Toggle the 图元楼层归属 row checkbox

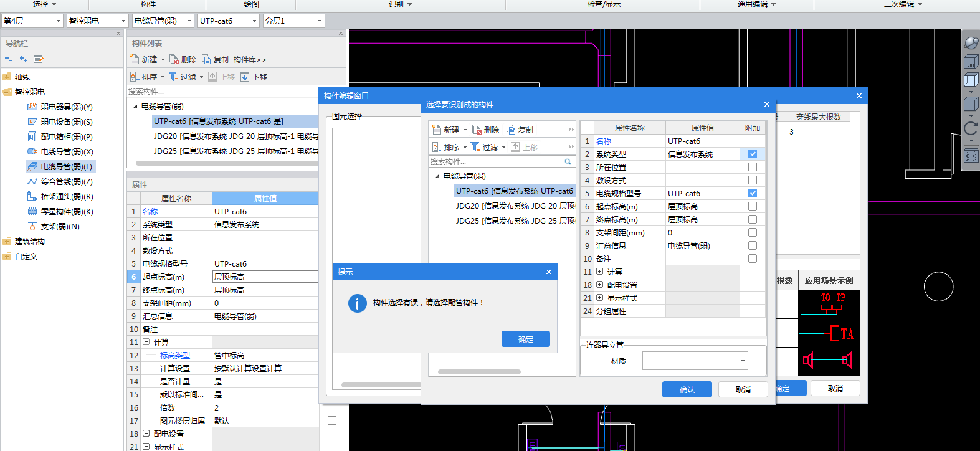pos(332,420)
